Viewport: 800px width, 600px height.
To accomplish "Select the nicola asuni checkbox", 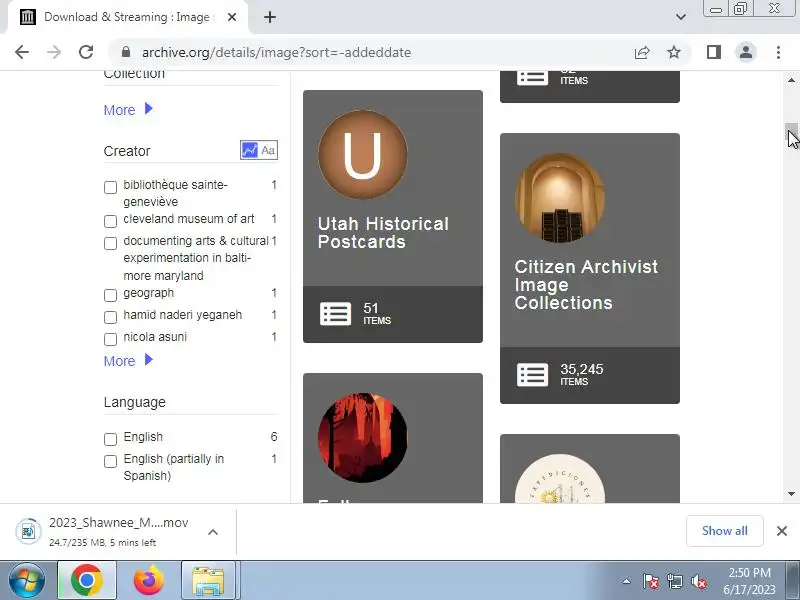I will click(x=110, y=339).
